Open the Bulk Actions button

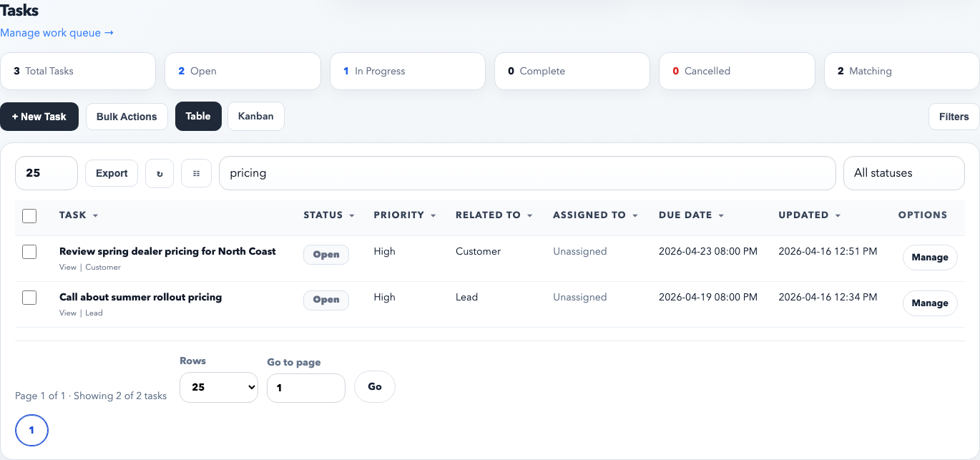(x=127, y=117)
